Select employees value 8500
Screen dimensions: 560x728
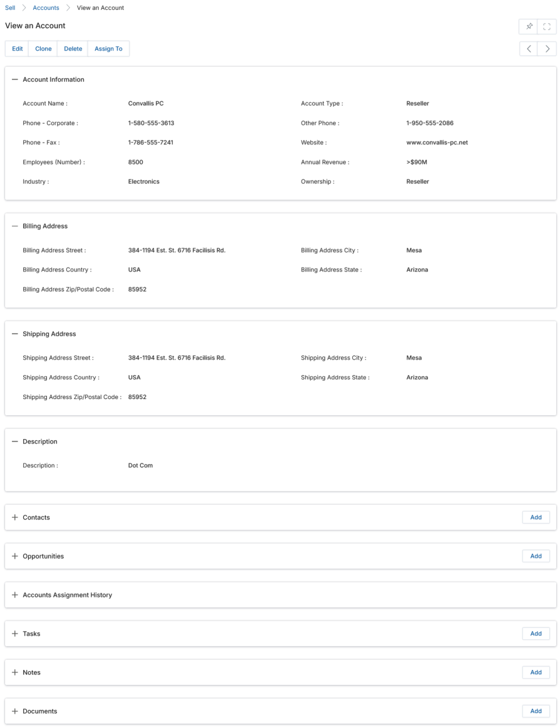pos(136,162)
